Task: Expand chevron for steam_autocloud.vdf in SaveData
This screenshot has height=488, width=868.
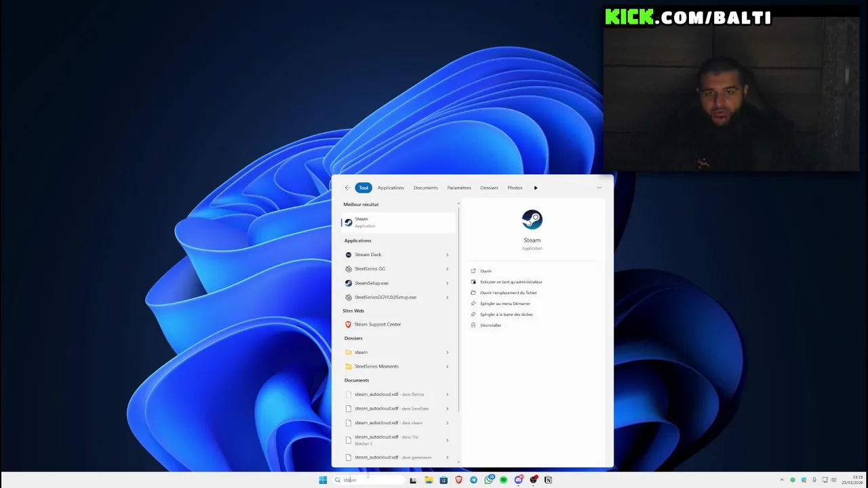Action: tap(447, 409)
